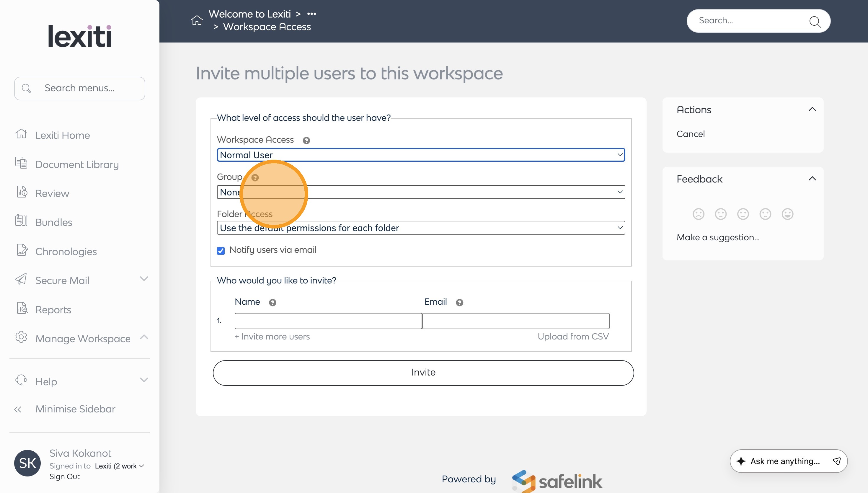The height and width of the screenshot is (493, 868).
Task: Click the home icon in breadcrumb
Action: click(196, 20)
